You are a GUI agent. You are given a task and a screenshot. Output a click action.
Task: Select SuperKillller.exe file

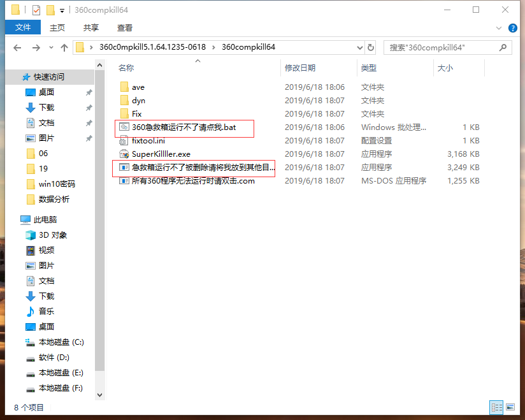[161, 154]
